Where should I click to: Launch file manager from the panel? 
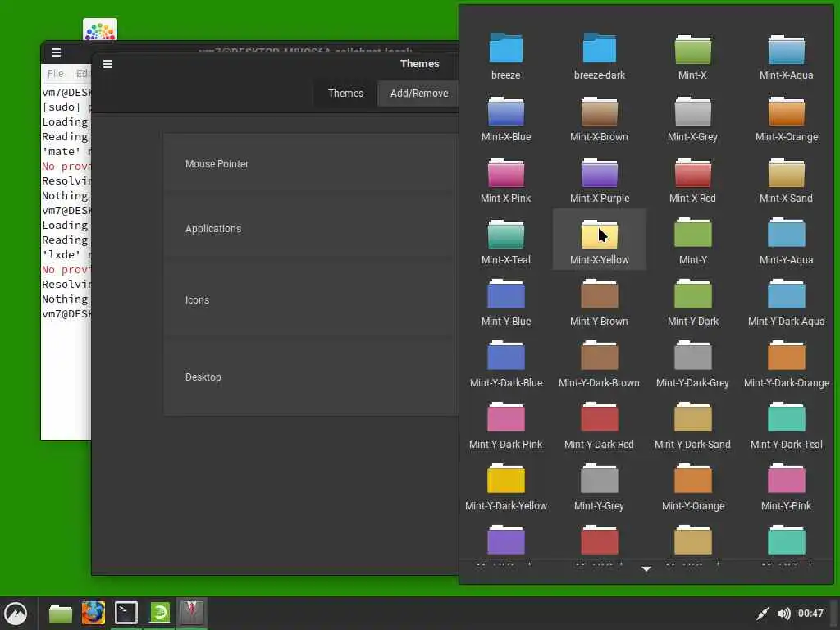(60, 614)
